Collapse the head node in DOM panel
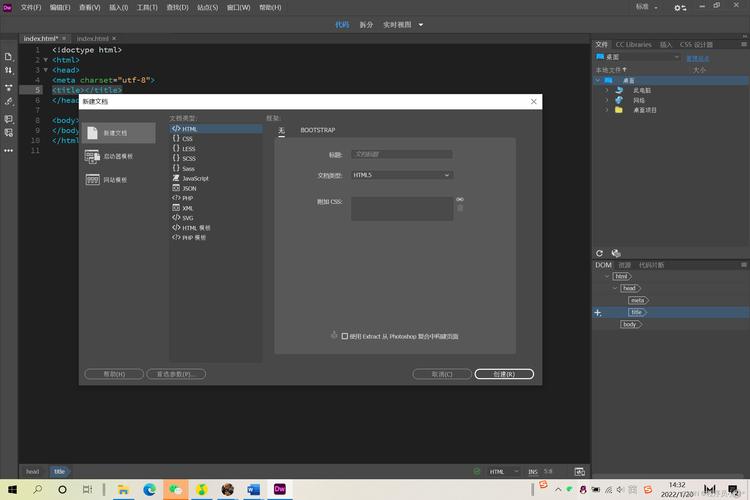 click(x=615, y=289)
